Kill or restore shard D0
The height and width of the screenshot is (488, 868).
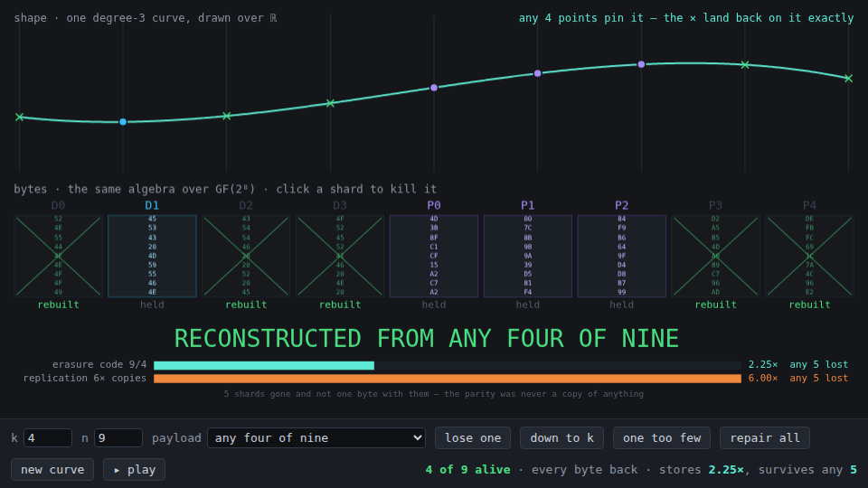point(58,256)
